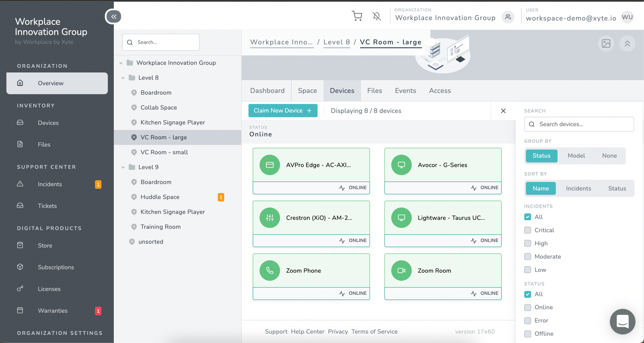Check the Online status checkbox
Image resolution: width=644 pixels, height=343 pixels.
528,307
